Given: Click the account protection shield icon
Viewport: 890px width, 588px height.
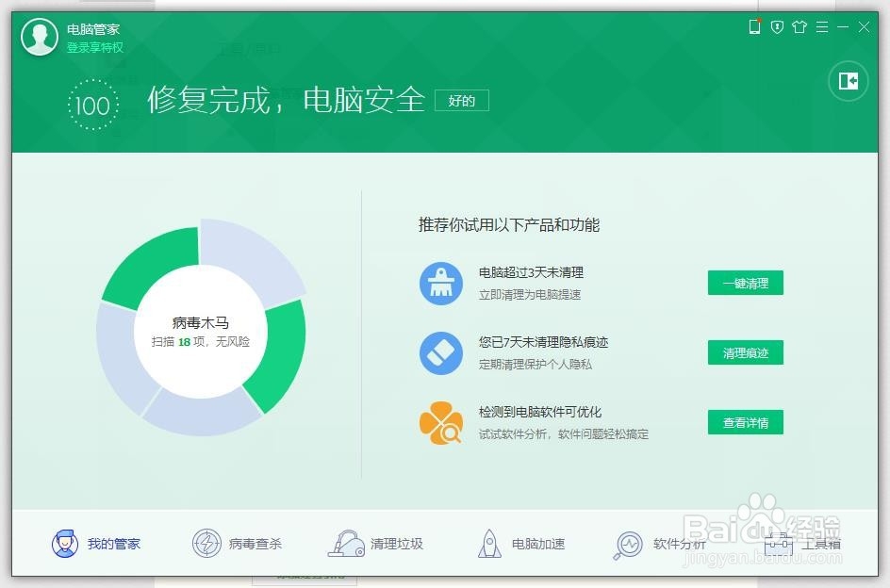Looking at the screenshot, I should pos(776,27).
